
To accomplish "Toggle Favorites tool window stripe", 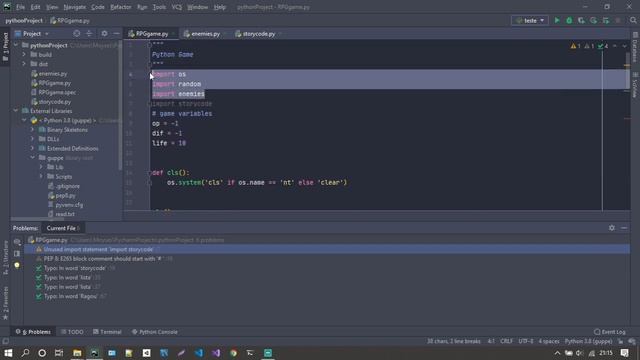I will click(x=5, y=302).
